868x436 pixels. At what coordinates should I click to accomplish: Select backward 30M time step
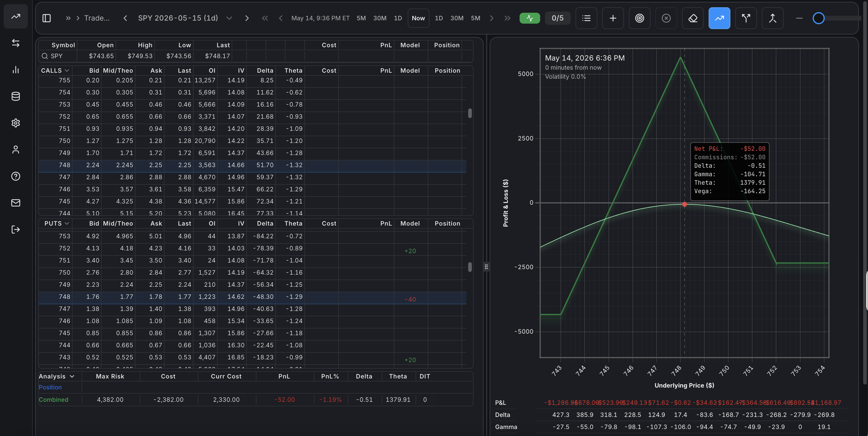point(380,18)
